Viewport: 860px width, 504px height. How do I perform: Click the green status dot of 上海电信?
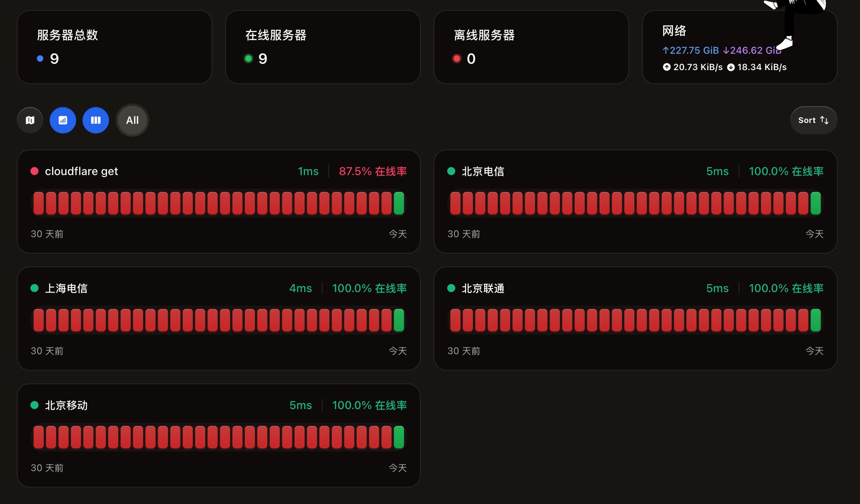pos(34,288)
